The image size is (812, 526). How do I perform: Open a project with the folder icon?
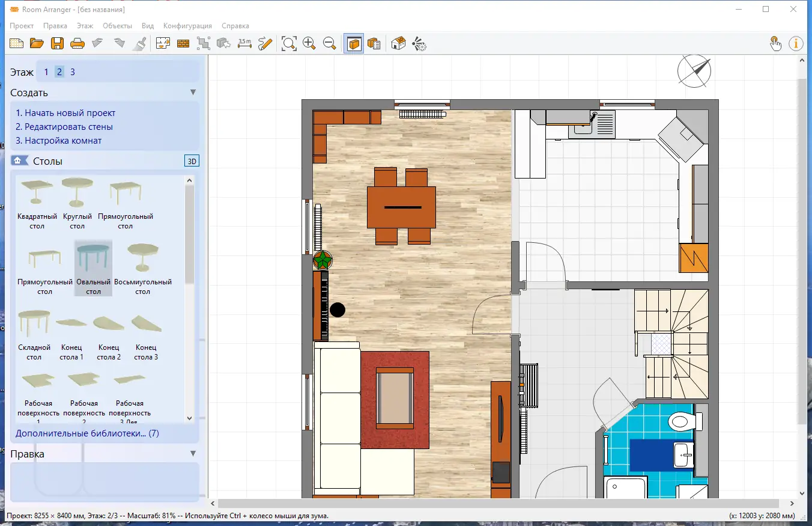pyautogui.click(x=37, y=43)
